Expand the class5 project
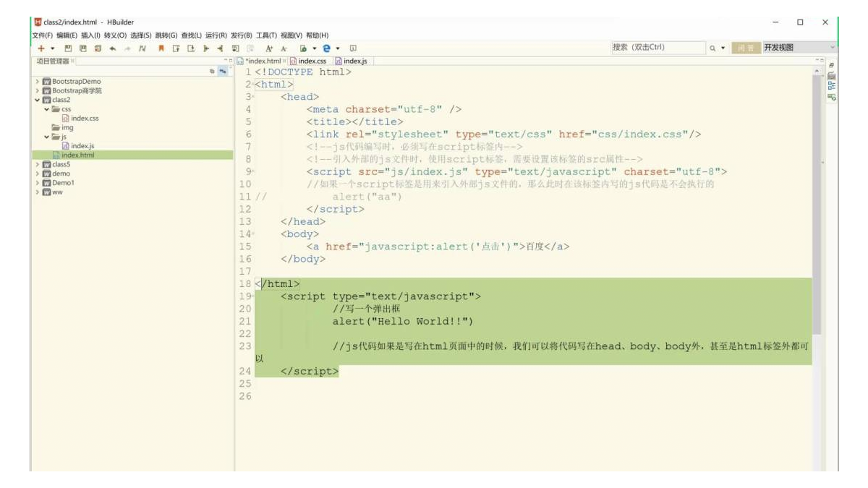The width and height of the screenshot is (868, 488). 37,164
